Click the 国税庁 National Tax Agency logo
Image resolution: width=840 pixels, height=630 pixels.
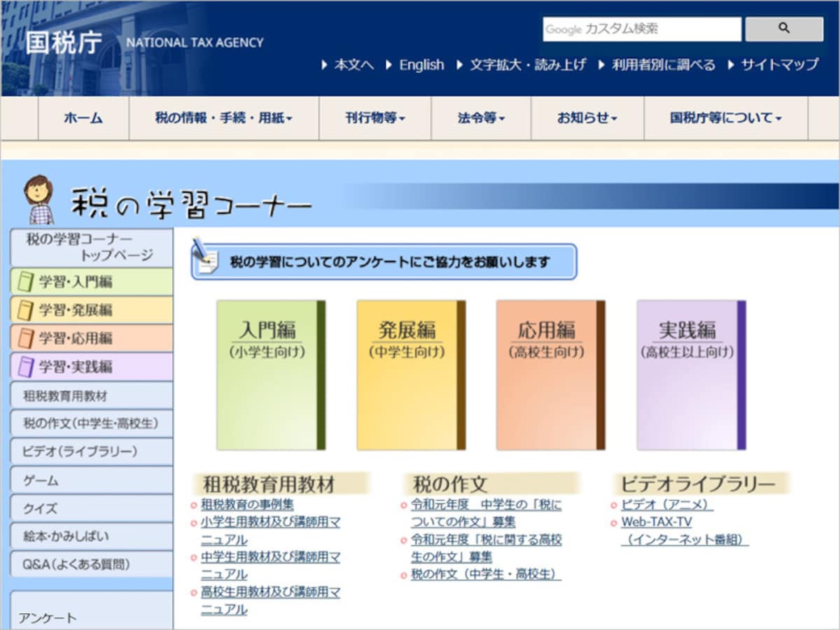(144, 43)
